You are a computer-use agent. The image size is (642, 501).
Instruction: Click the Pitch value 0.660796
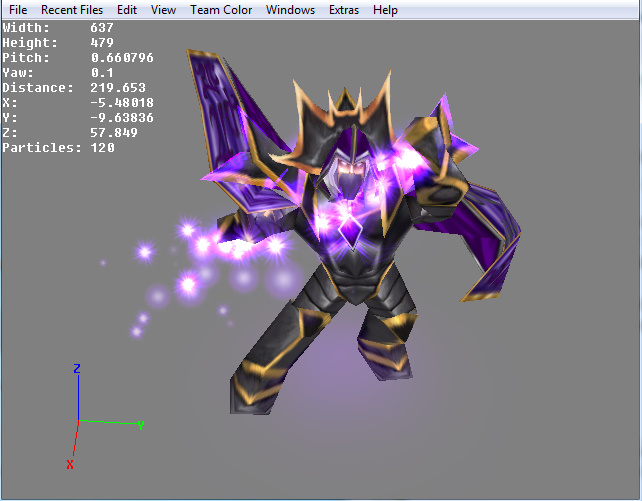122,58
